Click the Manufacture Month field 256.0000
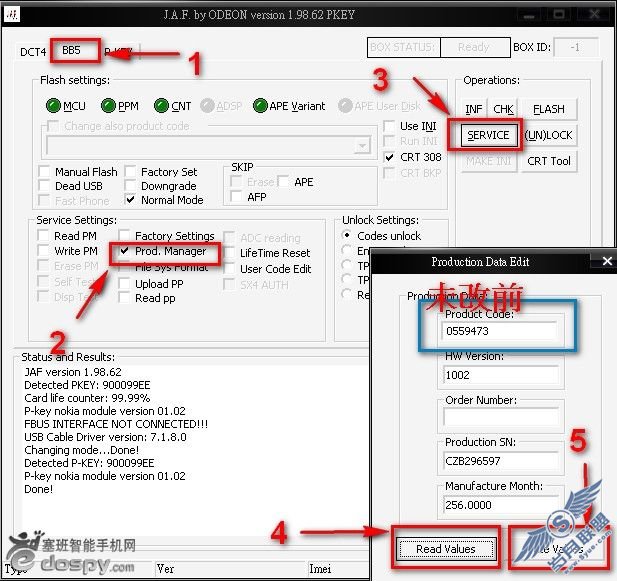Viewport: 617px width, 581px height. tap(500, 505)
